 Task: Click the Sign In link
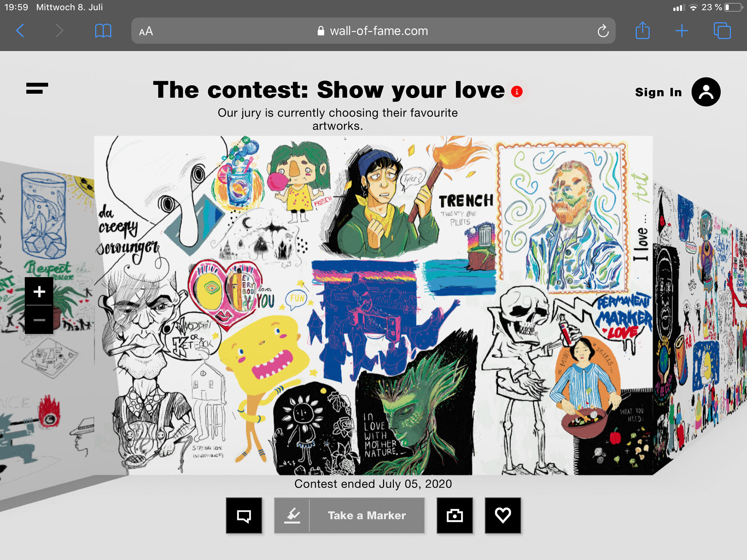658,92
